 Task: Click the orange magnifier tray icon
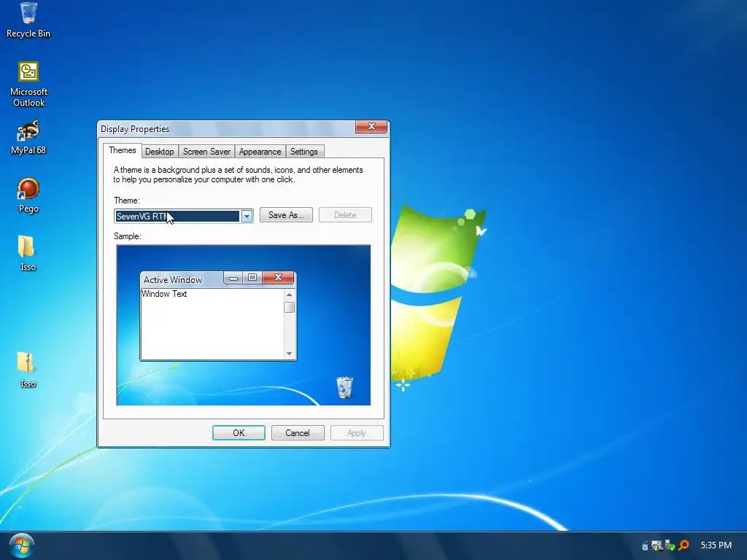tap(684, 545)
